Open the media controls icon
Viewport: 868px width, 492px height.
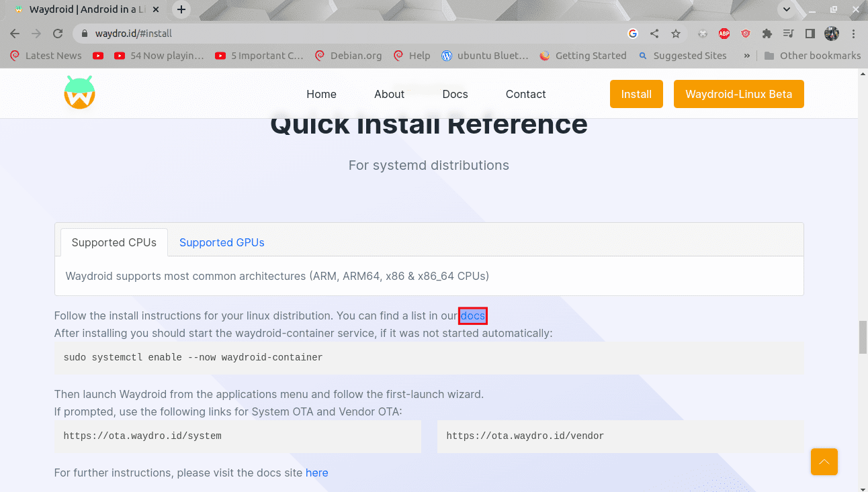coord(788,34)
